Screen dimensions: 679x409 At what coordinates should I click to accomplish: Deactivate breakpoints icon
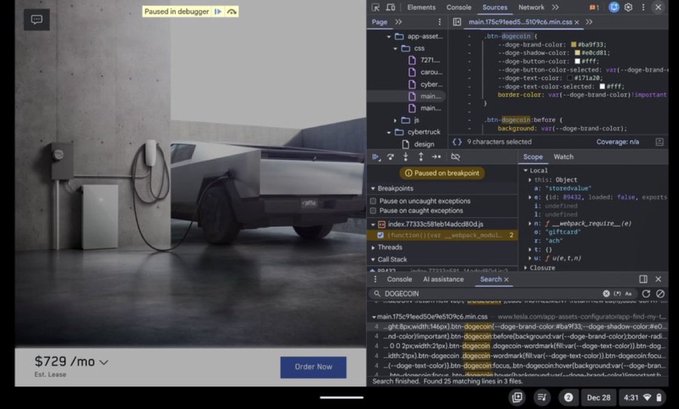pyautogui.click(x=455, y=157)
